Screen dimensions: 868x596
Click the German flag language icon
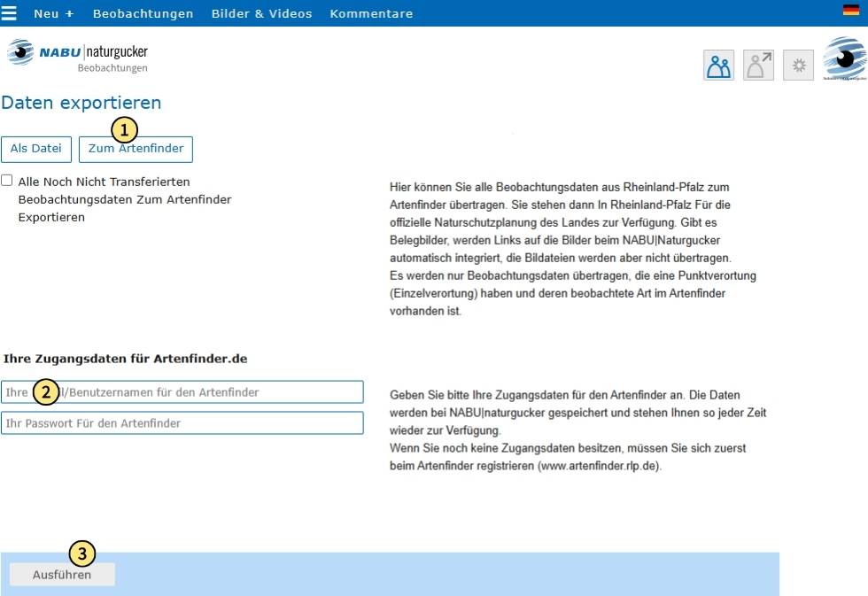click(x=850, y=10)
